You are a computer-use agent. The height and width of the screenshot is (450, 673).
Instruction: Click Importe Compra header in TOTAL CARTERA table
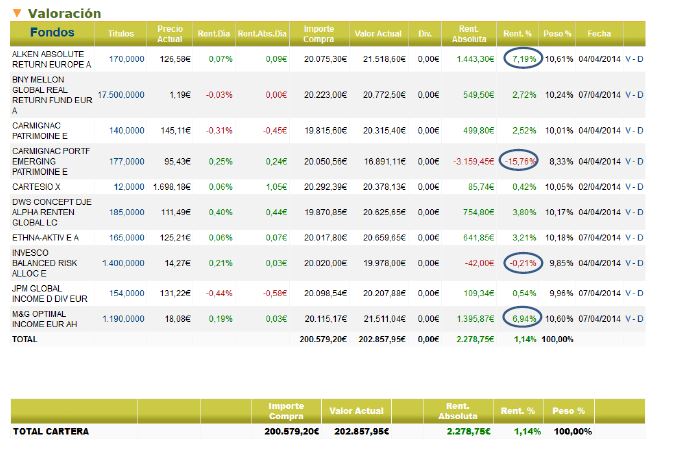point(286,411)
